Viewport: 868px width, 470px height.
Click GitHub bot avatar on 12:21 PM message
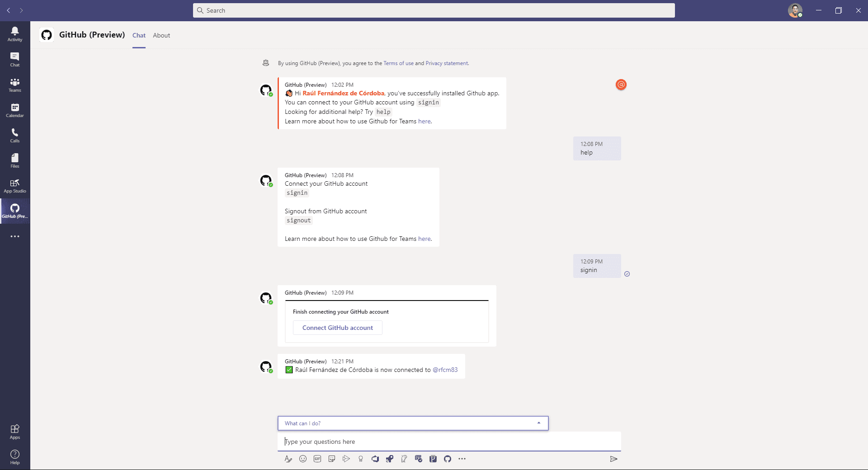coord(266,367)
